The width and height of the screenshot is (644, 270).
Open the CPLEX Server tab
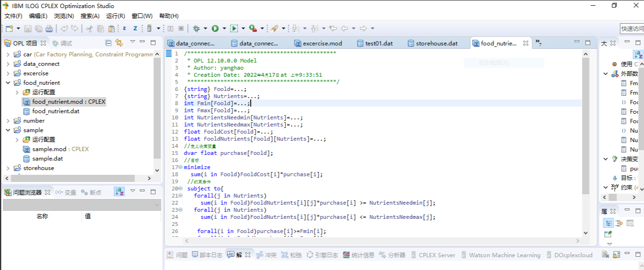(432, 255)
